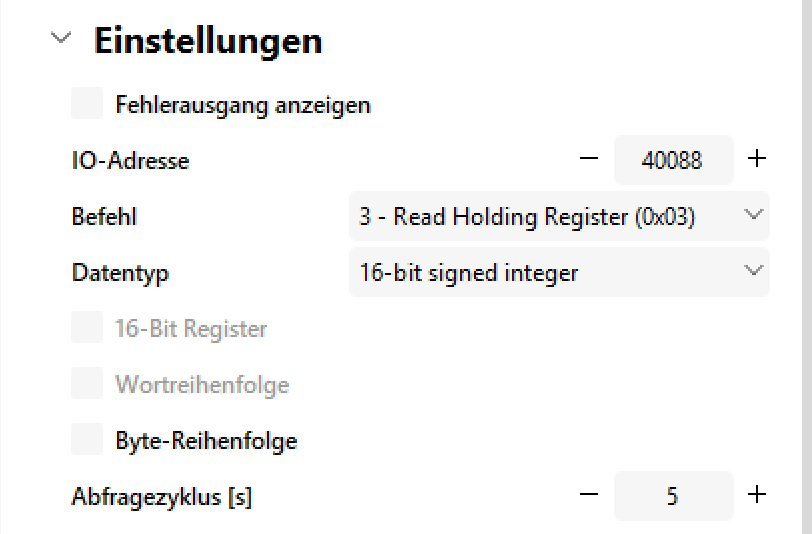The width and height of the screenshot is (812, 534).
Task: Enable the Fehlerausgang anzeigen checkbox
Action: (x=87, y=104)
